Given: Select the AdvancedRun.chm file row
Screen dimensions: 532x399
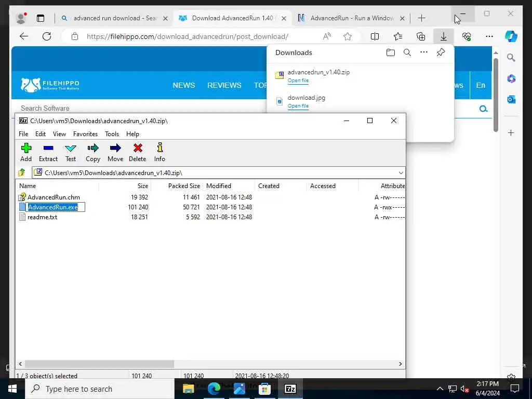Looking at the screenshot, I should point(210,197).
